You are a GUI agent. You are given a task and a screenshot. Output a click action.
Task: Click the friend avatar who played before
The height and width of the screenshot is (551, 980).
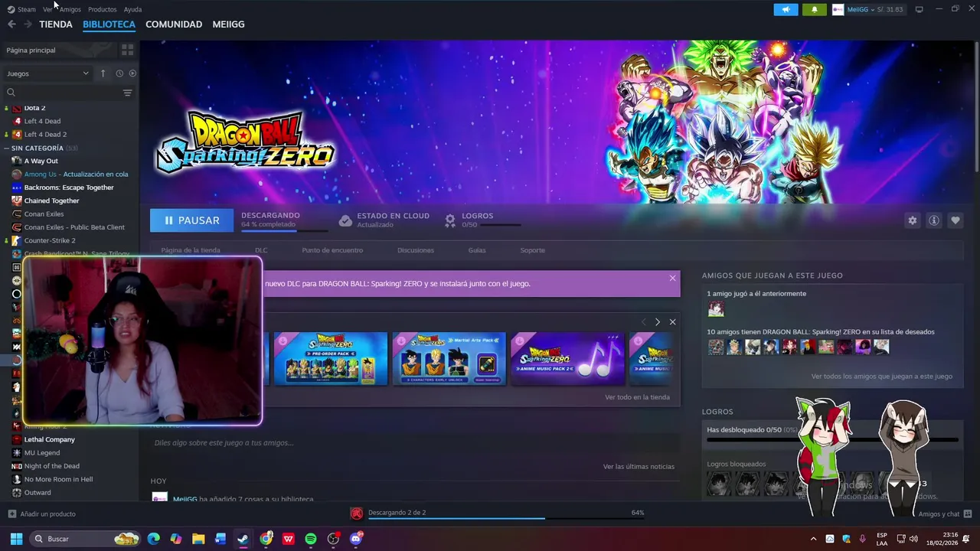[716, 308]
